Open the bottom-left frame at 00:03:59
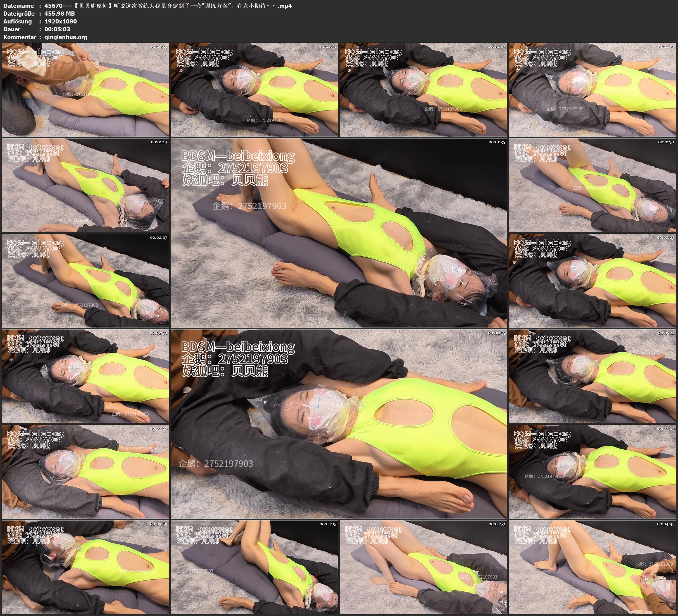678x616 pixels. pos(85,567)
